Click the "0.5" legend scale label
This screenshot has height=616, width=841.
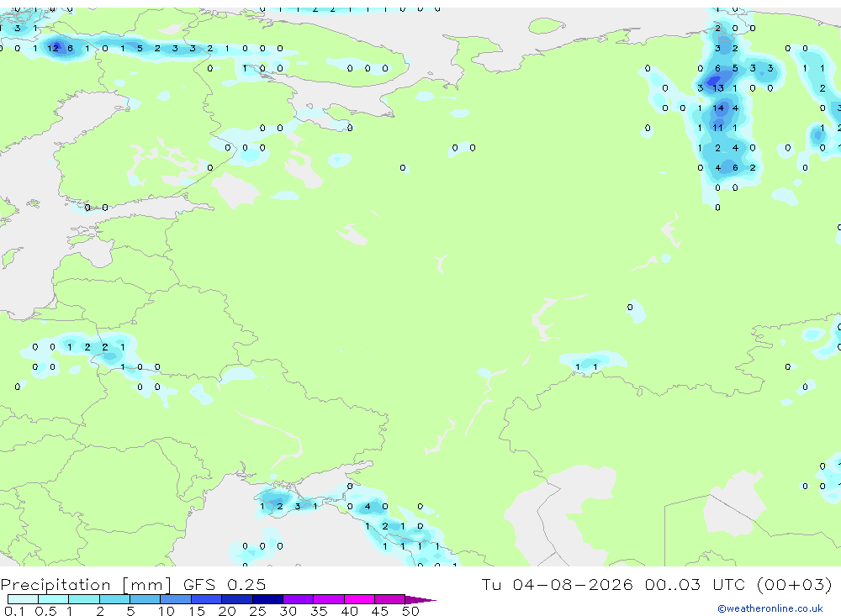45,611
